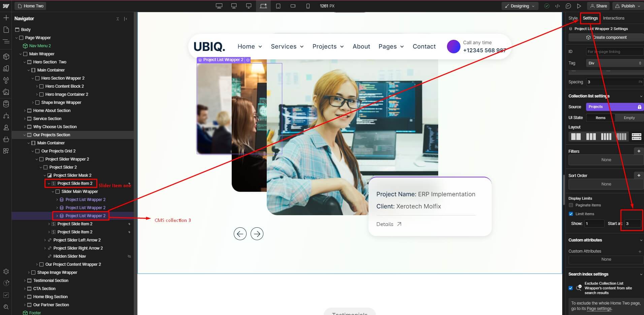Open the Pages panel icon

[6, 30]
